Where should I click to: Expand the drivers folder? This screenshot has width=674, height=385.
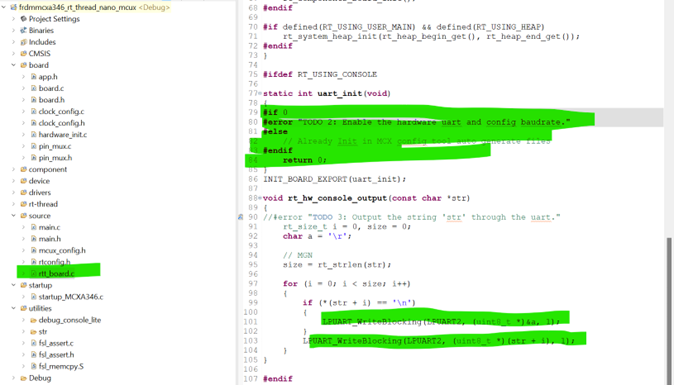pyautogui.click(x=13, y=192)
